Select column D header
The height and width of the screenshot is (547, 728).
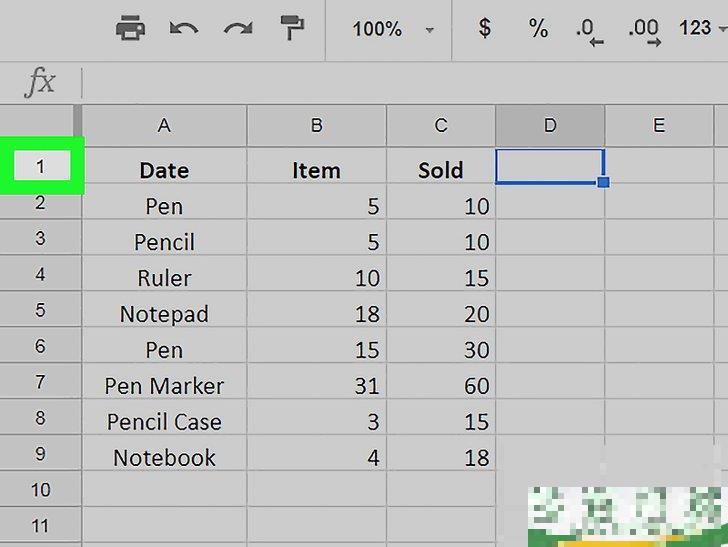click(550, 126)
